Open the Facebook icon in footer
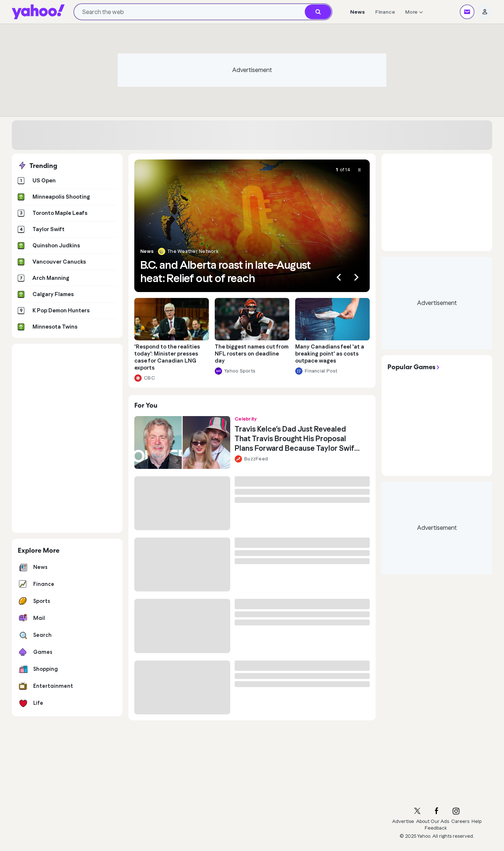Screen dimensions: 504x851 (436, 811)
